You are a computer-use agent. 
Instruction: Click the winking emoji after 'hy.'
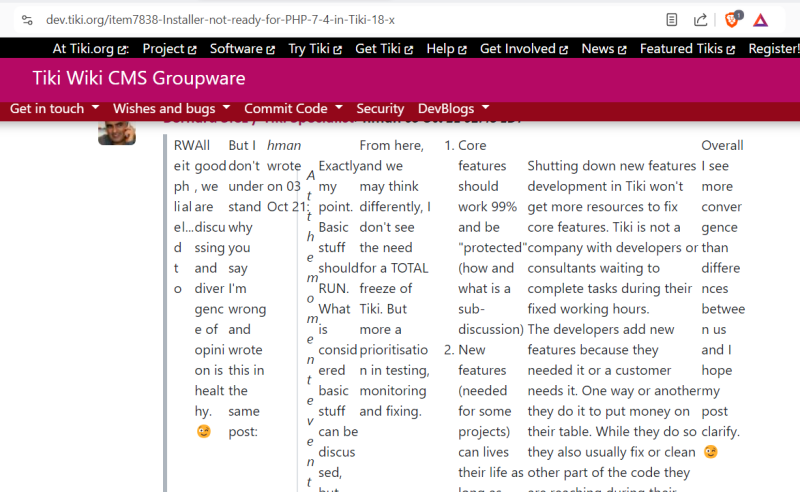[x=204, y=431]
